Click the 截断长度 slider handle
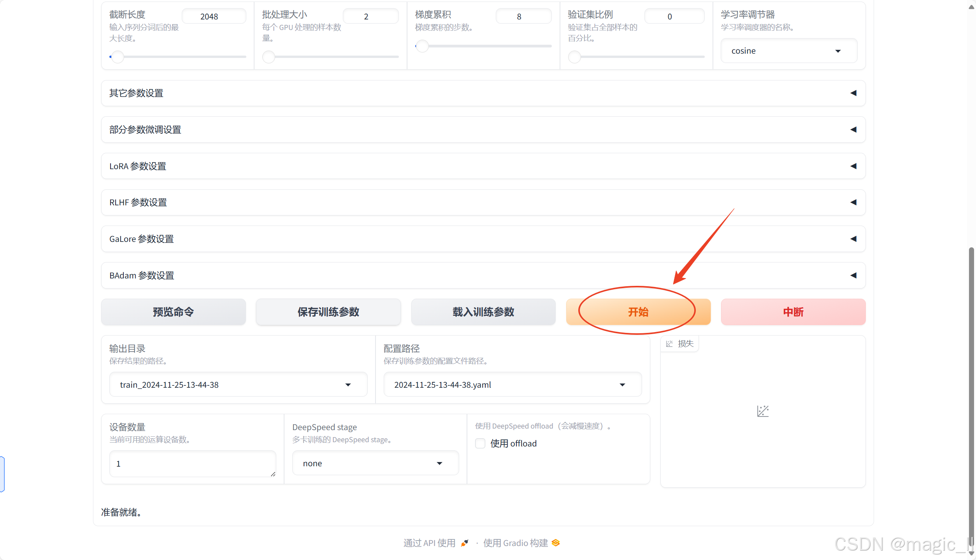Viewport: 976px width, 560px height. point(118,57)
